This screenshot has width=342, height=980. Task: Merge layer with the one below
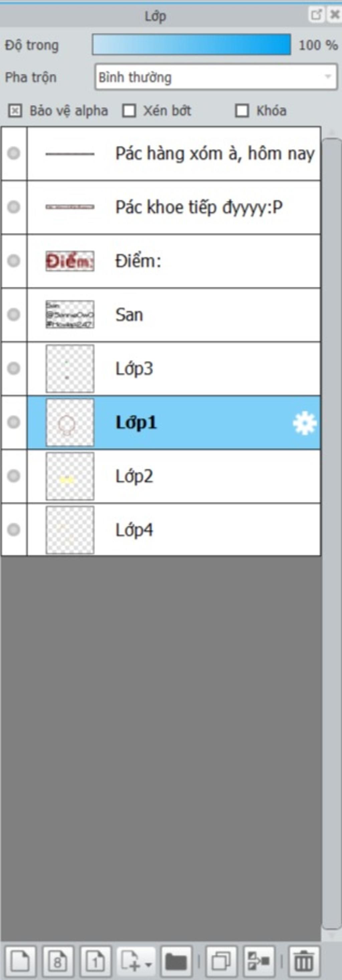pyautogui.click(x=259, y=961)
